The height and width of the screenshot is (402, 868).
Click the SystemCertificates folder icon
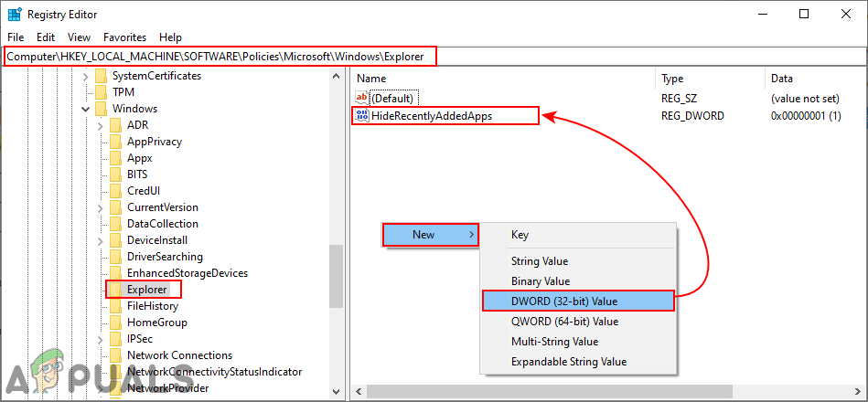coord(101,76)
